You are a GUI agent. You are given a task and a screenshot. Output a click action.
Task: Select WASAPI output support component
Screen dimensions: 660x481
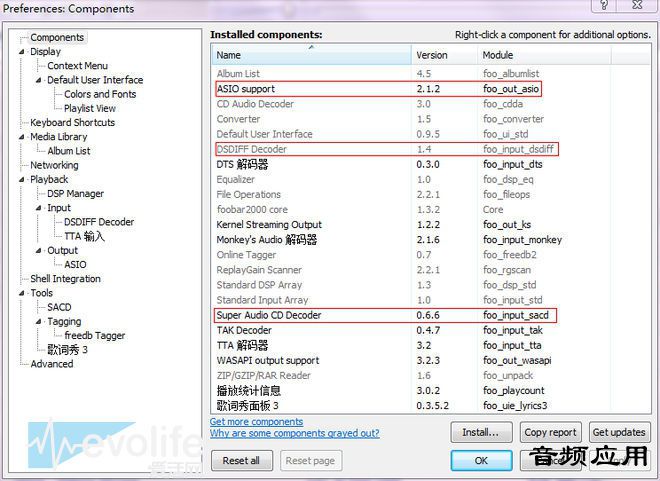coord(431,361)
